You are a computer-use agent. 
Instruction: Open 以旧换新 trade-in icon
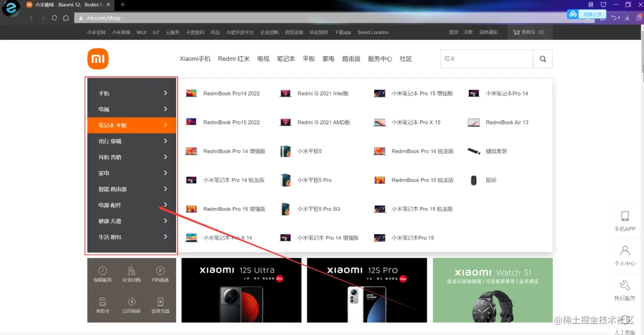(132, 306)
